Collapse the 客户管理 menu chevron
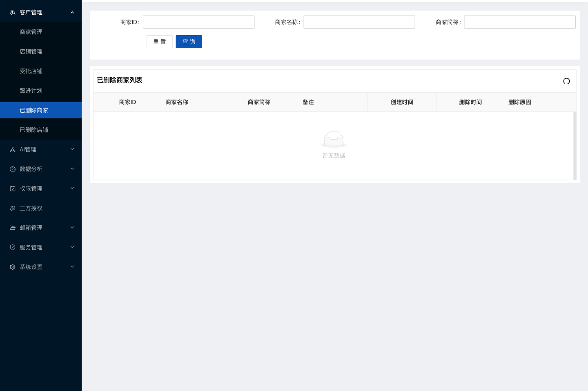This screenshot has width=588, height=391. [x=72, y=12]
